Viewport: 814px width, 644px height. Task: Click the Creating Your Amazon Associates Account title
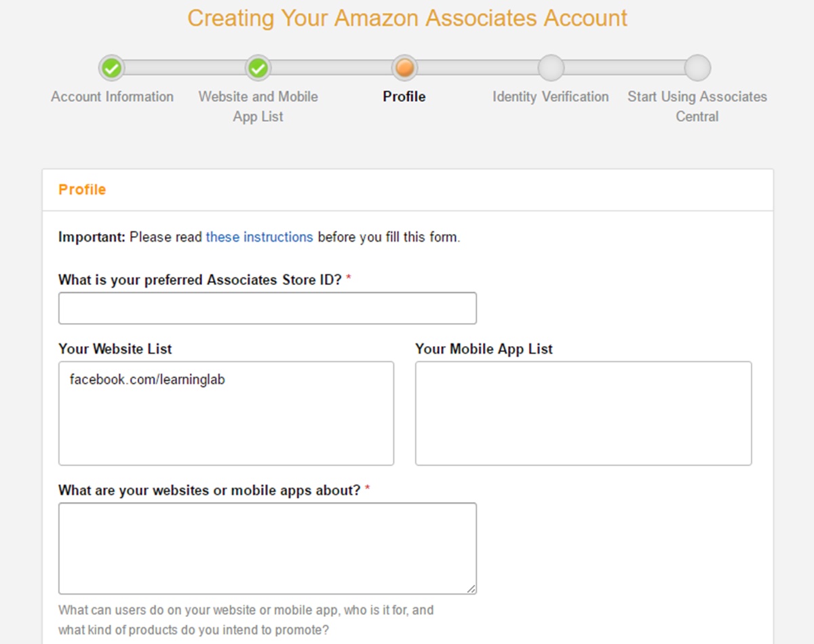[x=407, y=18]
